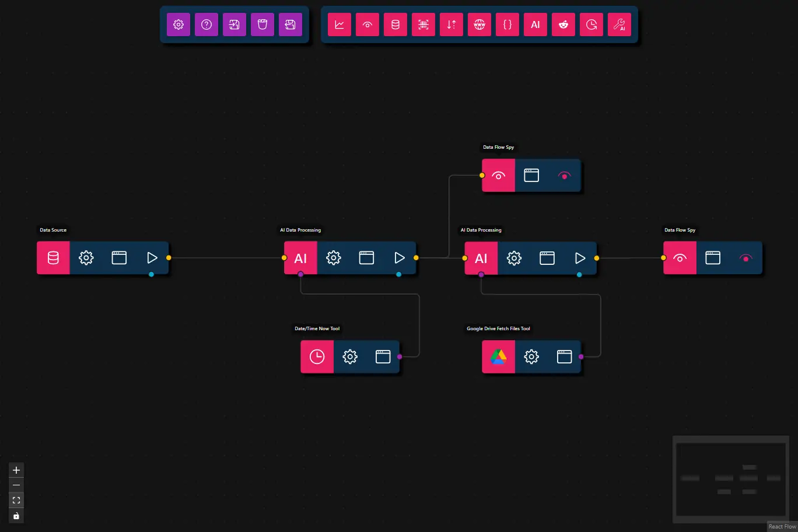Select the database node icon in the toolbar
798x532 pixels.
point(395,24)
